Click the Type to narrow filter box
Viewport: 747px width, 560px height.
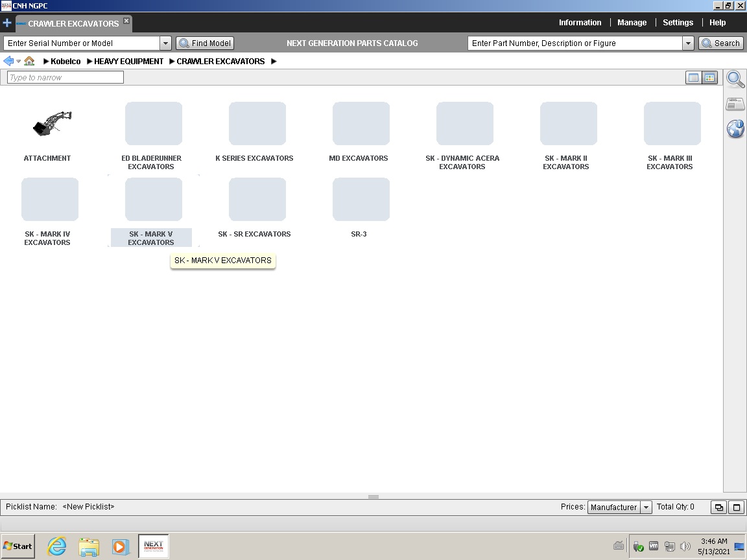65,77
